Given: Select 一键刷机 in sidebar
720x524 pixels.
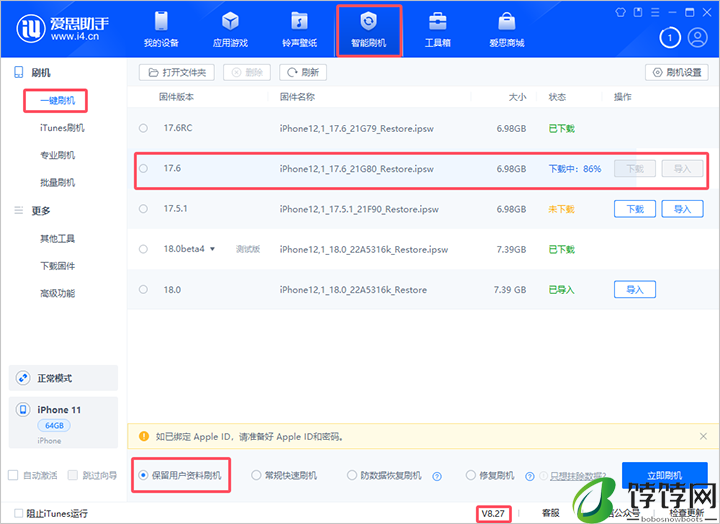Looking at the screenshot, I should 57,101.
